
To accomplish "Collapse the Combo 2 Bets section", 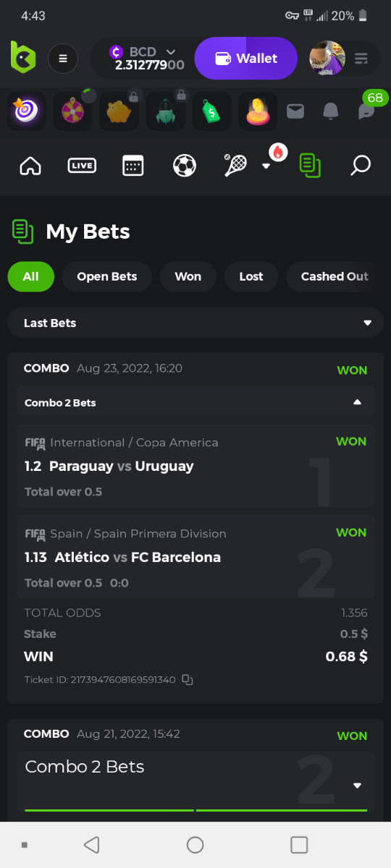I will (357, 402).
